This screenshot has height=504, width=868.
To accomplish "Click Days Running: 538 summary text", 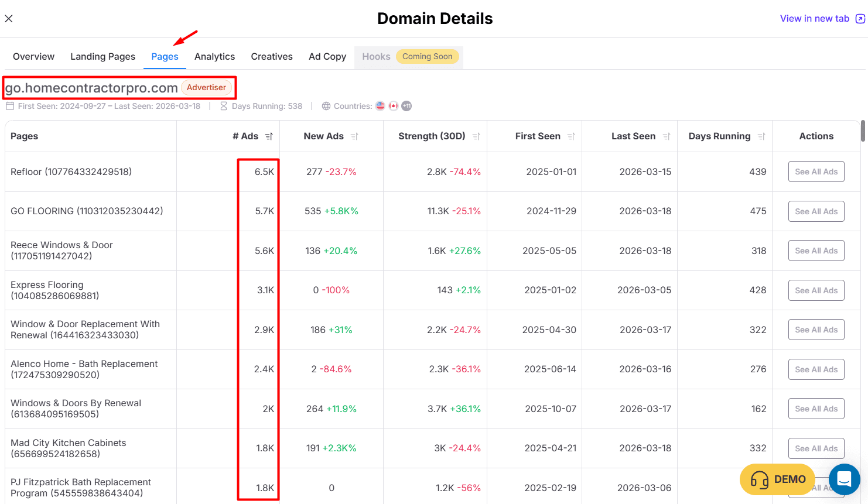I will click(x=267, y=106).
